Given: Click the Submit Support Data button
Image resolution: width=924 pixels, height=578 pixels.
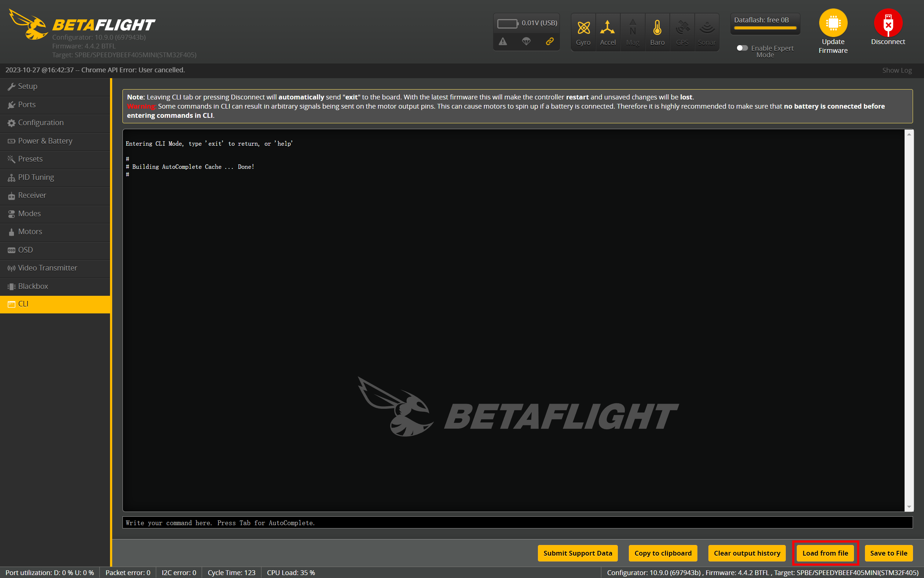Looking at the screenshot, I should pyautogui.click(x=578, y=553).
